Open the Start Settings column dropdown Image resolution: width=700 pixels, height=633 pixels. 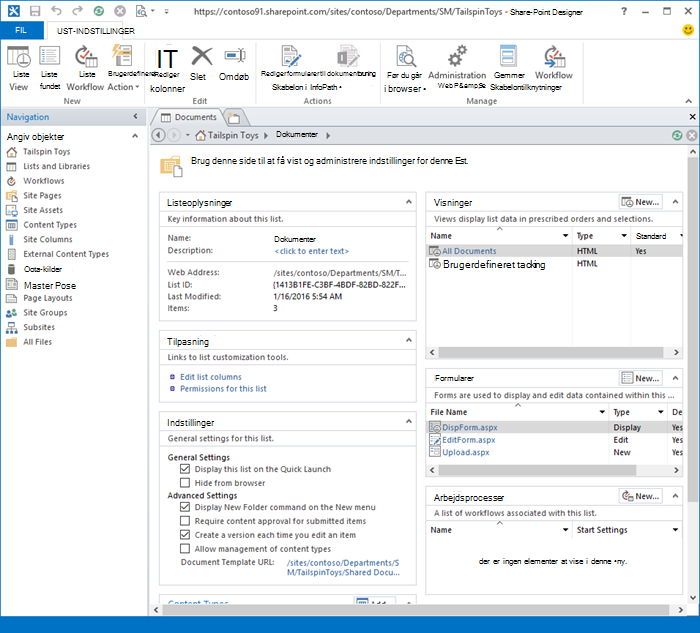675,530
